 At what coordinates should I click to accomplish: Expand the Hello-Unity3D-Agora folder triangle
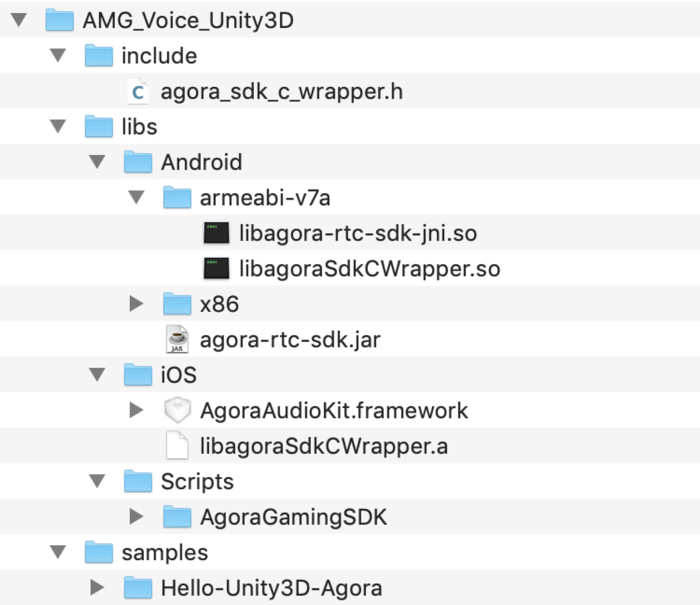(97, 588)
